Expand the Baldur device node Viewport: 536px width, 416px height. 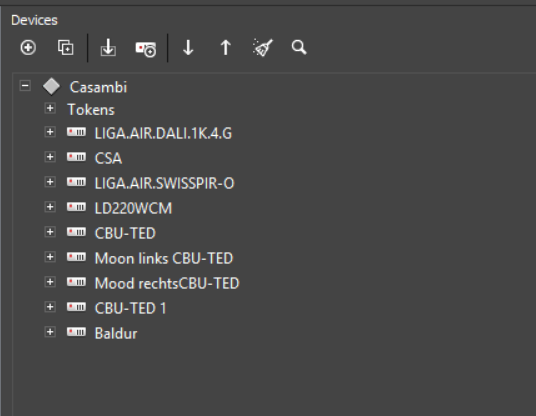(50, 332)
